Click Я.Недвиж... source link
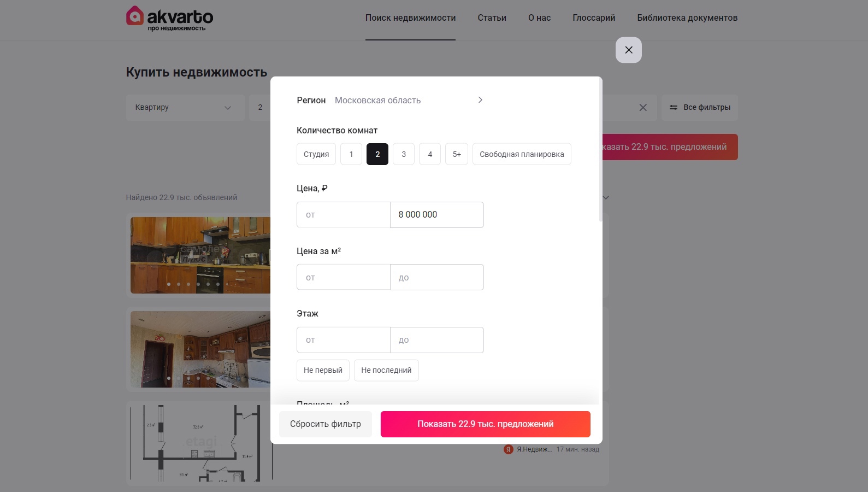The height and width of the screenshot is (492, 868). click(534, 449)
